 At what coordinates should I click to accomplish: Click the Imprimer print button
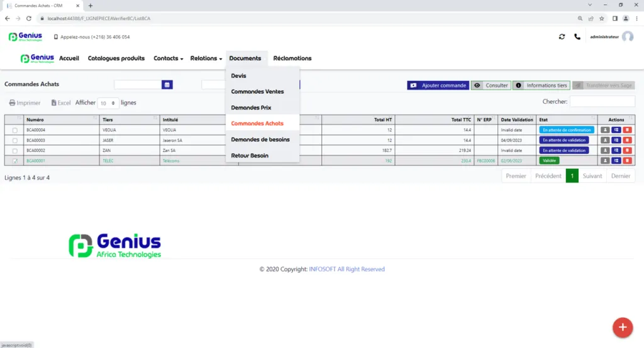[25, 103]
